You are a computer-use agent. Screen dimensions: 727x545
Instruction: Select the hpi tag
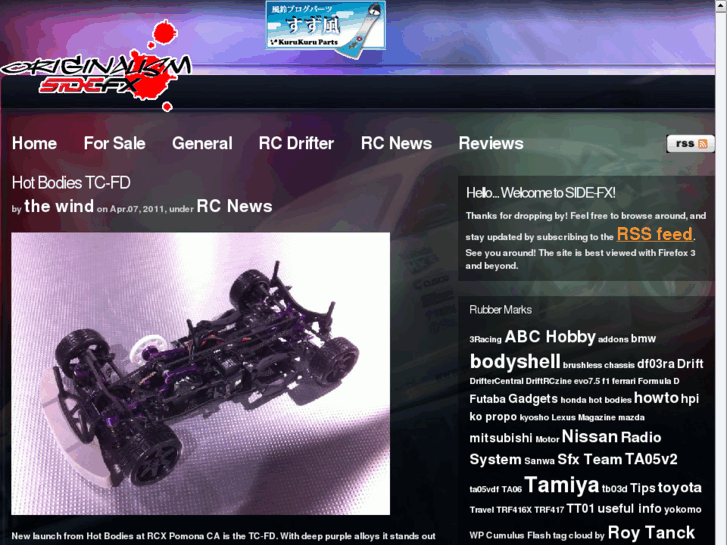click(x=690, y=399)
